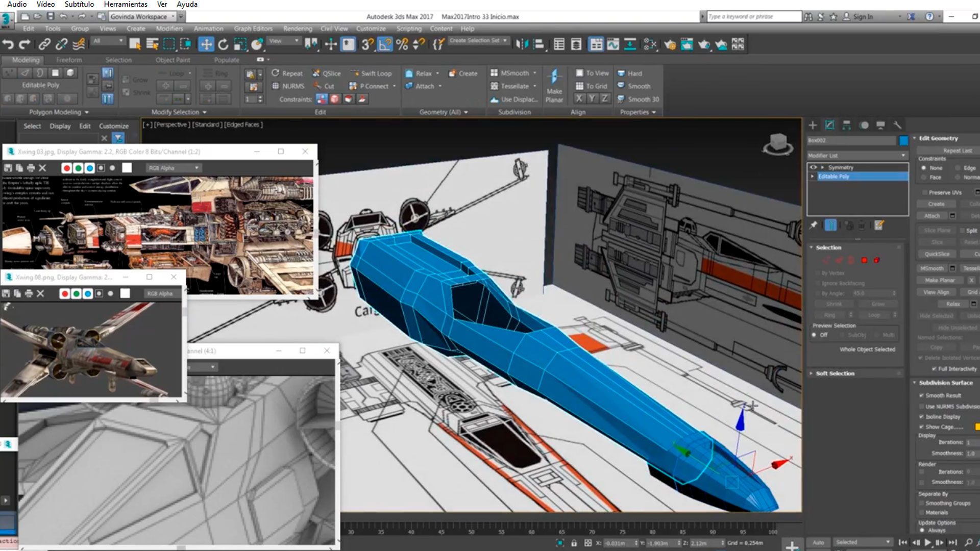The height and width of the screenshot is (551, 980).
Task: Toggle Symmetry modifier visibility eye
Action: click(813, 167)
